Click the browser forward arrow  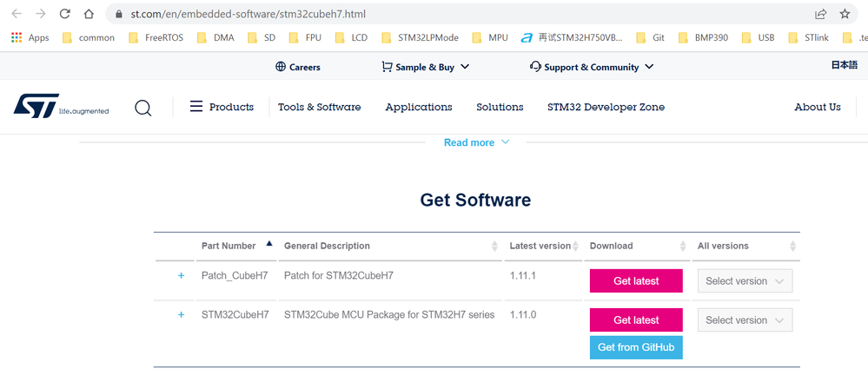41,14
